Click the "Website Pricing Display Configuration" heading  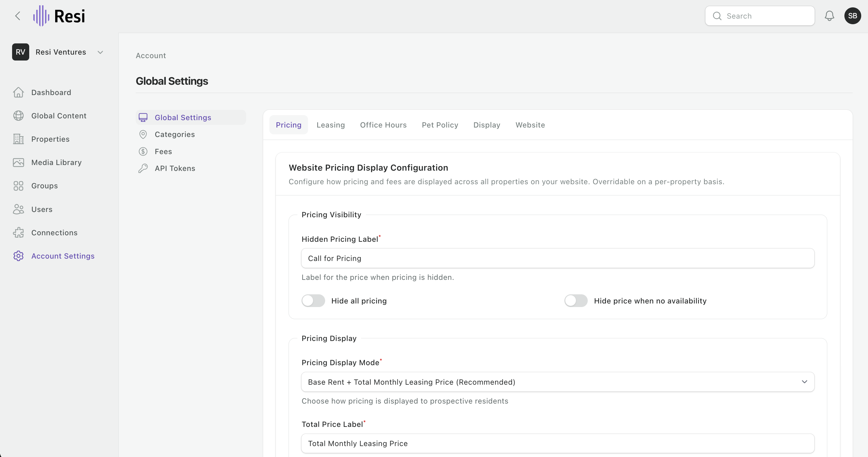(x=368, y=168)
